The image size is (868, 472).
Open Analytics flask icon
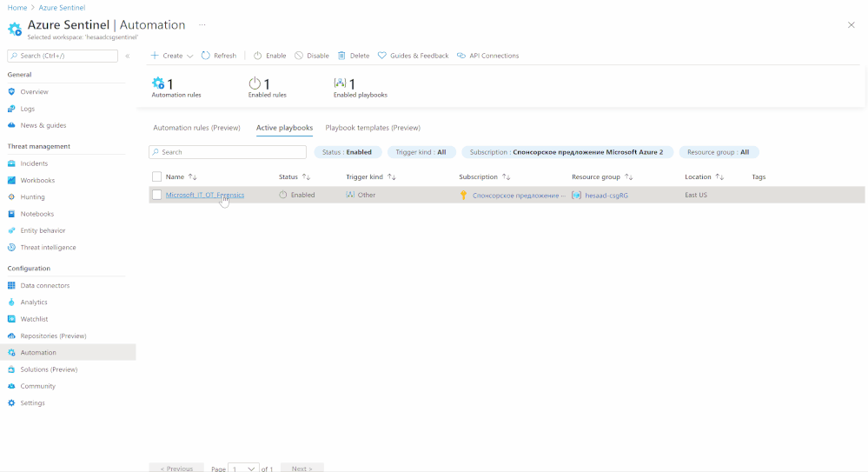pyautogui.click(x=11, y=302)
